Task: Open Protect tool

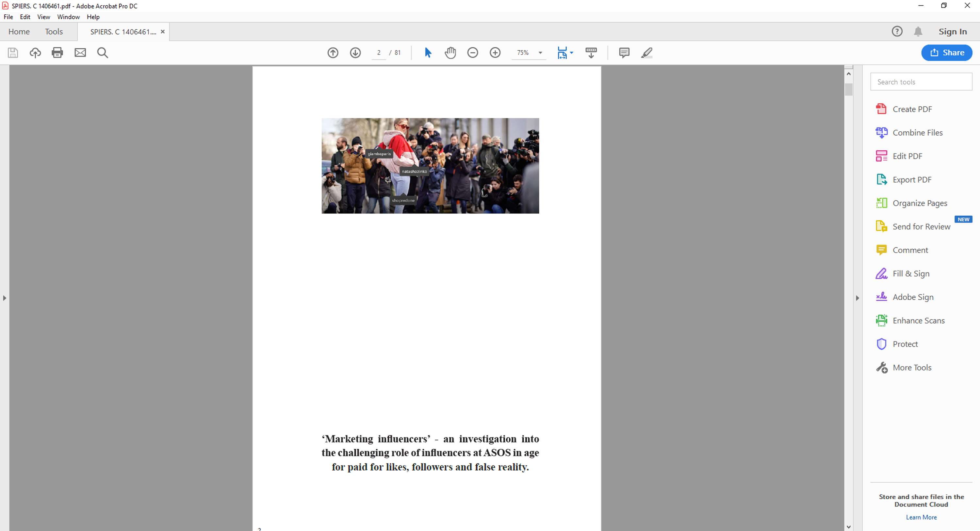Action: [897, 344]
